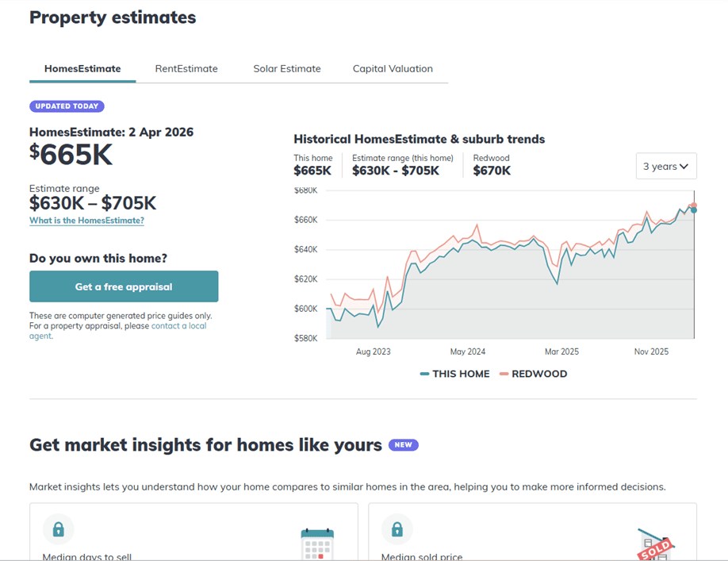Click the lock icon above Median days to sell
The image size is (728, 561).
(58, 528)
